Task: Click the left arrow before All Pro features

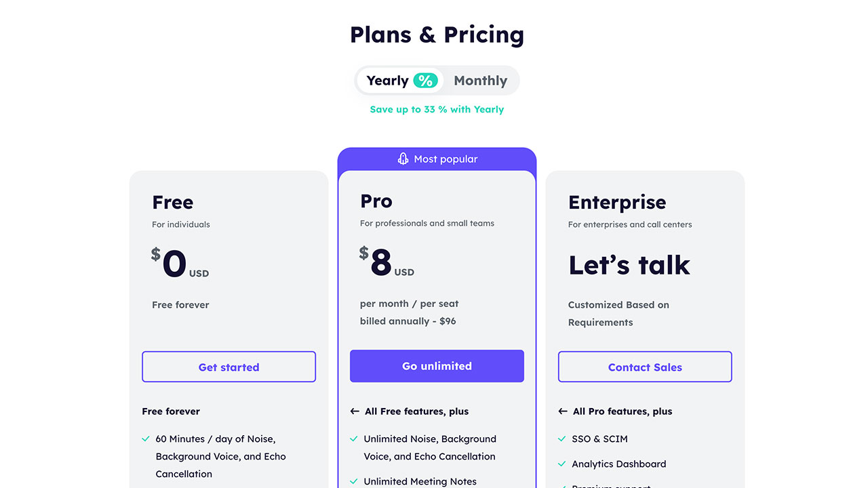Action: pyautogui.click(x=563, y=411)
